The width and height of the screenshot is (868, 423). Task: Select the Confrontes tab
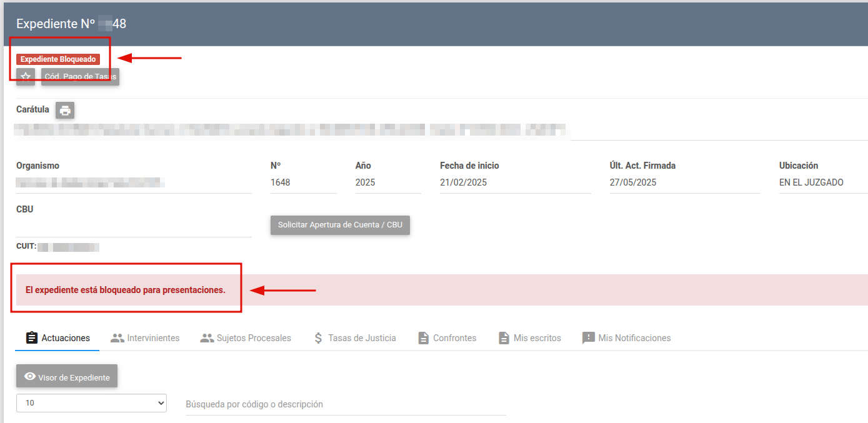coord(447,338)
